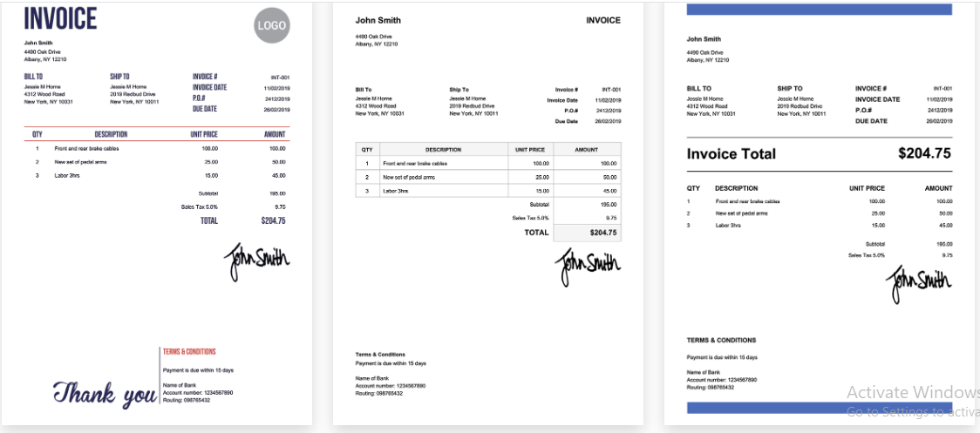Click the navy DUE DATE label on the LOGO template

coord(205,109)
